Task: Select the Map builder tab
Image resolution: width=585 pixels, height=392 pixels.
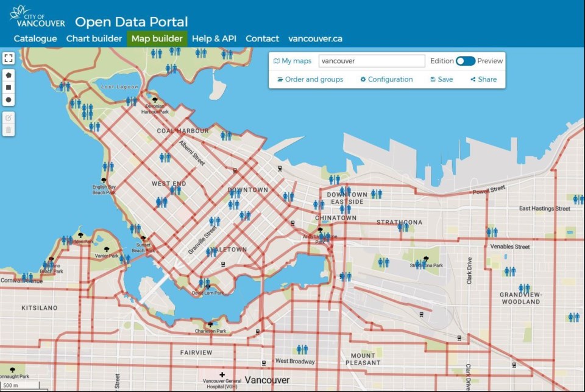Action: point(157,39)
